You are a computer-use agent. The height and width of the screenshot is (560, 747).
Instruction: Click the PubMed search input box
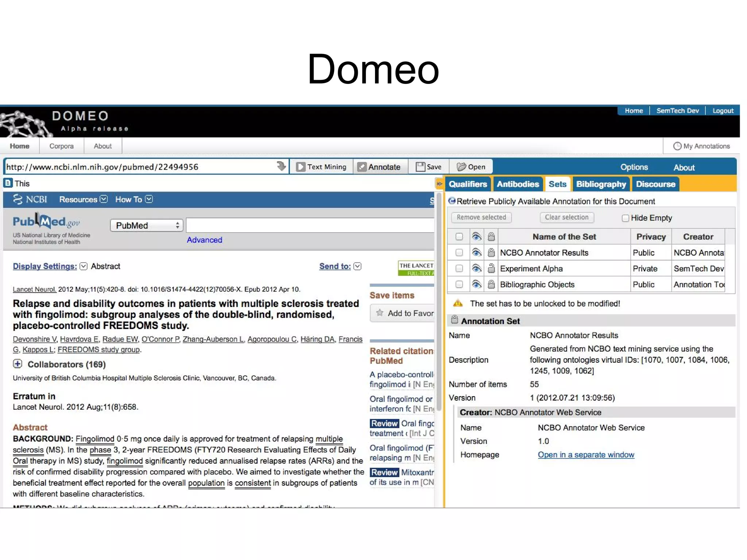tap(310, 225)
